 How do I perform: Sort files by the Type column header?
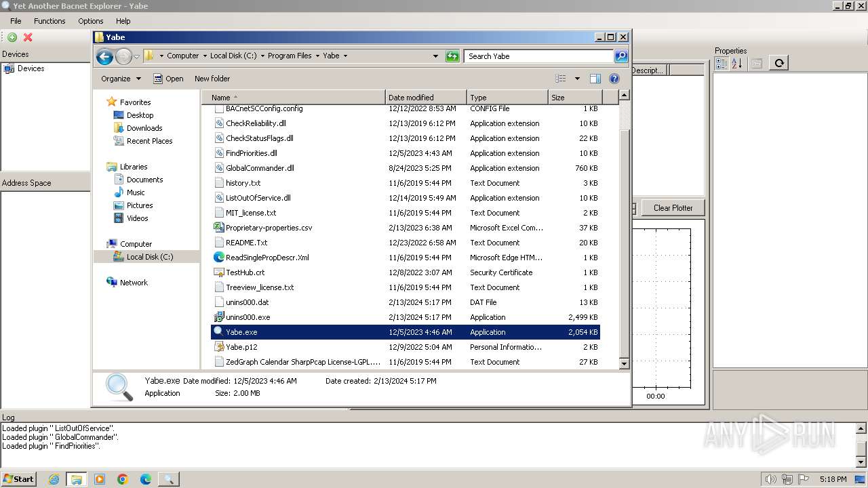pos(507,98)
